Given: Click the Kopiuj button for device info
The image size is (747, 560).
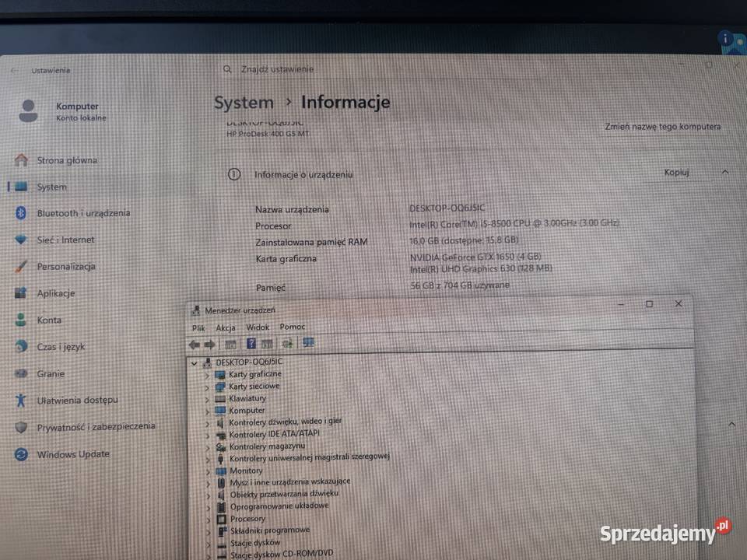Looking at the screenshot, I should [676, 172].
